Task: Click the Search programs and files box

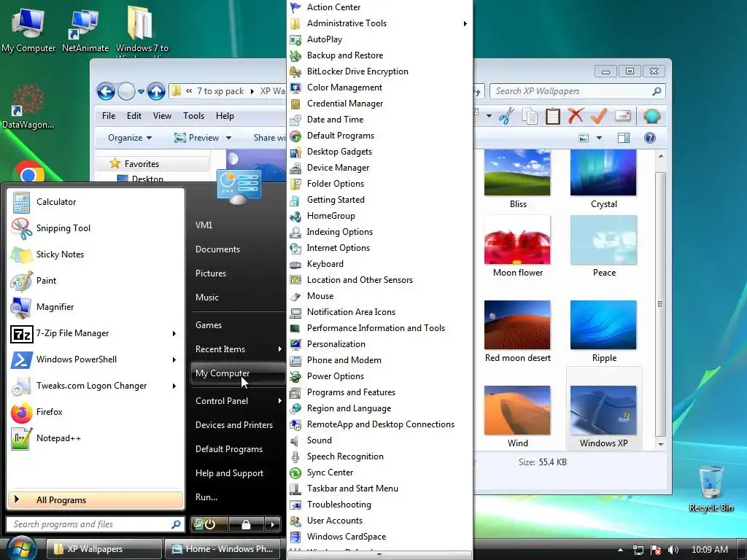Action: 96,524
